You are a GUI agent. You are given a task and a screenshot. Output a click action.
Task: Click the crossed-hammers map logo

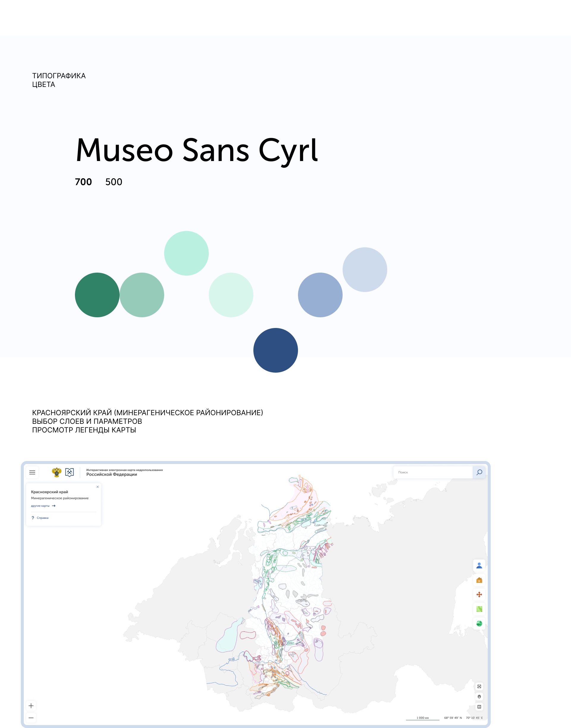(x=70, y=472)
